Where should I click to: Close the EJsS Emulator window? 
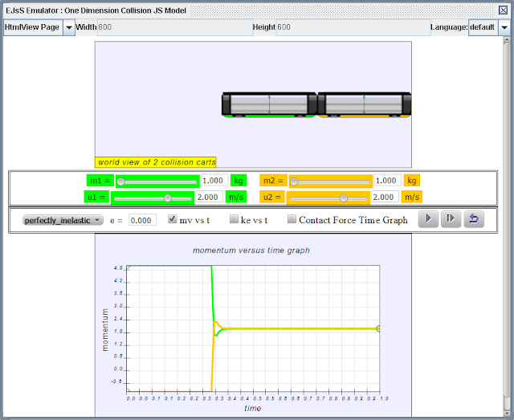pos(504,10)
